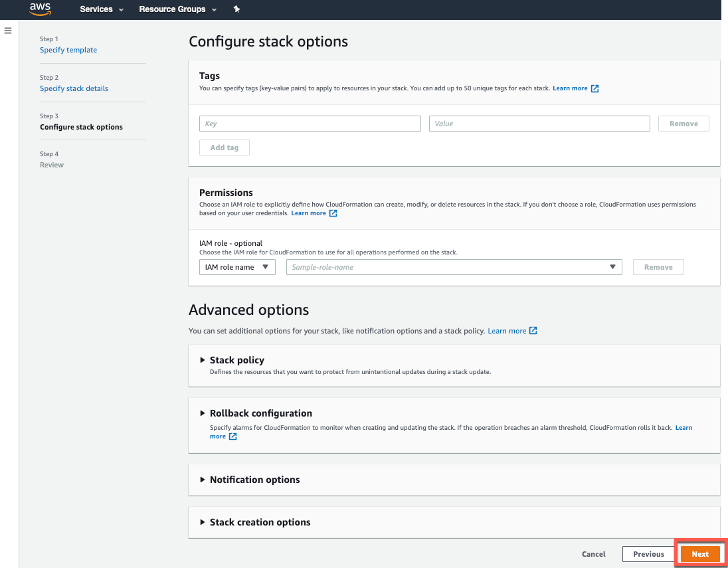
Task: Click the Services dropdown chevron
Action: [121, 10]
